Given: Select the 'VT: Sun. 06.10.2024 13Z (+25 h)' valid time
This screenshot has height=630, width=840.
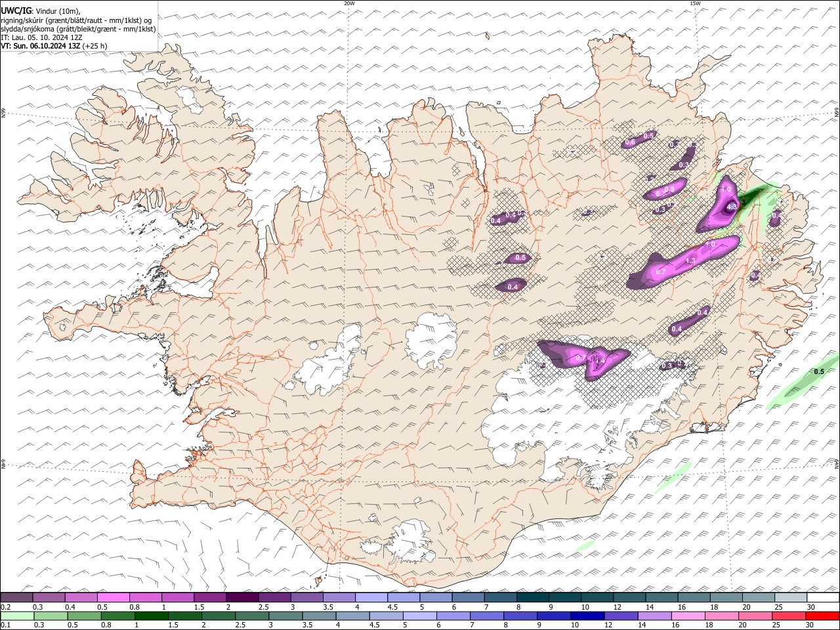Looking at the screenshot, I should [54, 46].
